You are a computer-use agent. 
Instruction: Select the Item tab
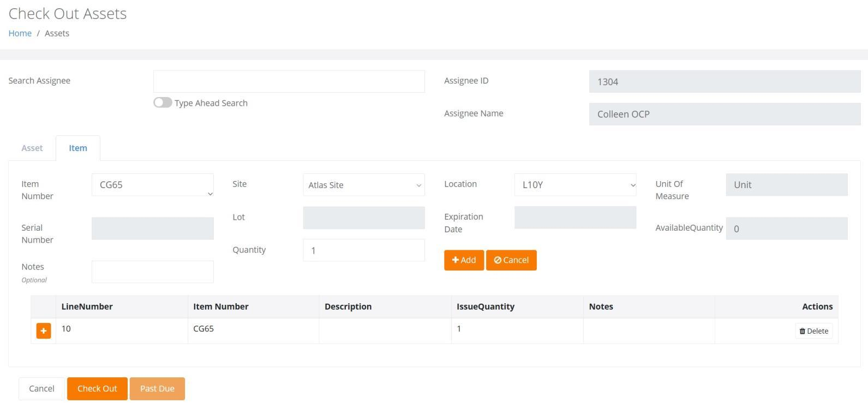click(78, 148)
